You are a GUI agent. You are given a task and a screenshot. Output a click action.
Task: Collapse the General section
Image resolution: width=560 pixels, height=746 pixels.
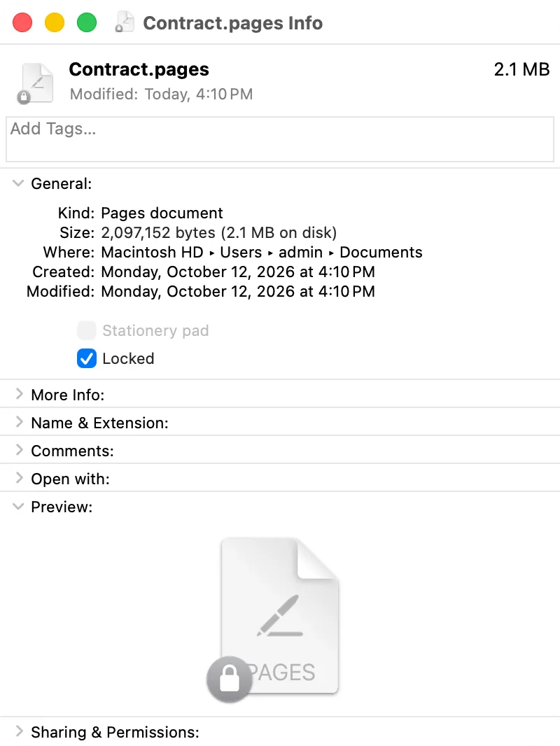[18, 183]
